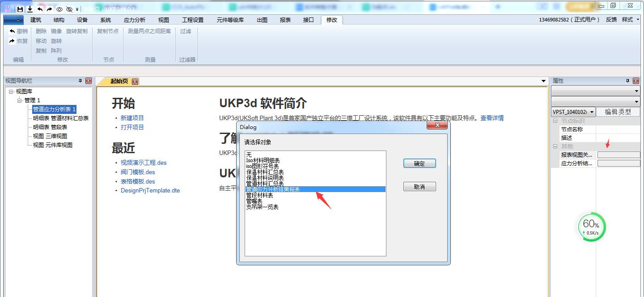644x297 pixels.
Task: Click the undo arrow in quick access toolbar
Action: (x=40, y=9)
